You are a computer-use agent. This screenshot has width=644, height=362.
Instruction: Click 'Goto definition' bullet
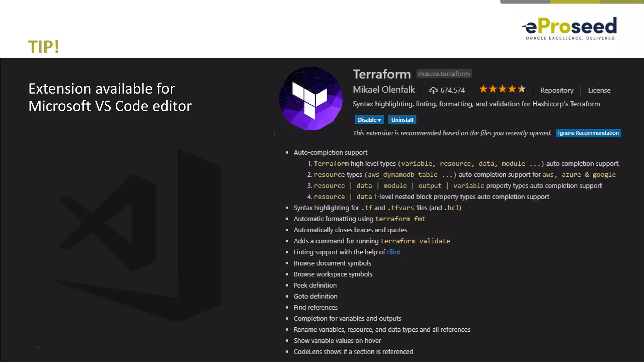click(x=315, y=296)
